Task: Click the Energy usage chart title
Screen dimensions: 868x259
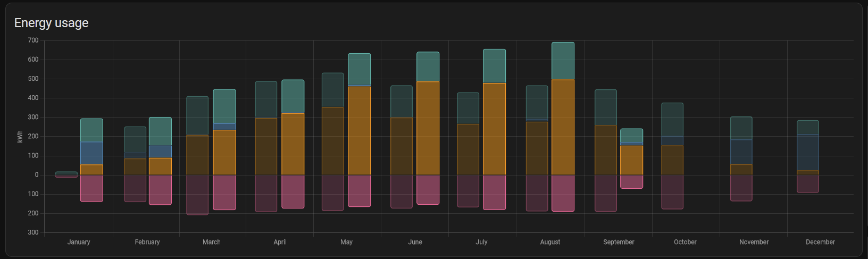Action: pyautogui.click(x=51, y=23)
